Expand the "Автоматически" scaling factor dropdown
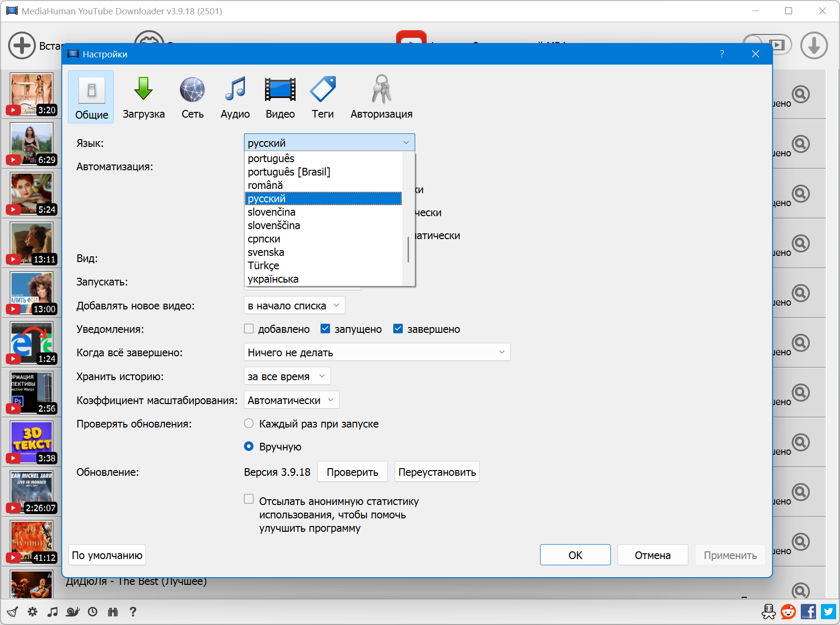 pos(291,400)
